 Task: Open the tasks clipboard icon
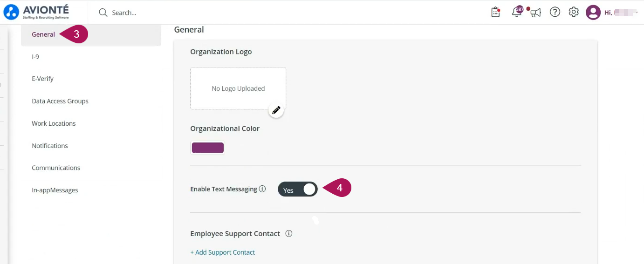pyautogui.click(x=496, y=12)
